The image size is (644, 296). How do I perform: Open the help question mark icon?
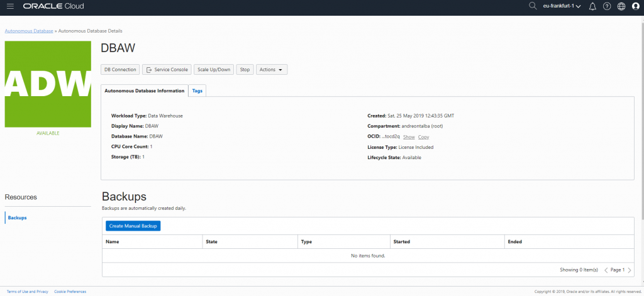(607, 6)
